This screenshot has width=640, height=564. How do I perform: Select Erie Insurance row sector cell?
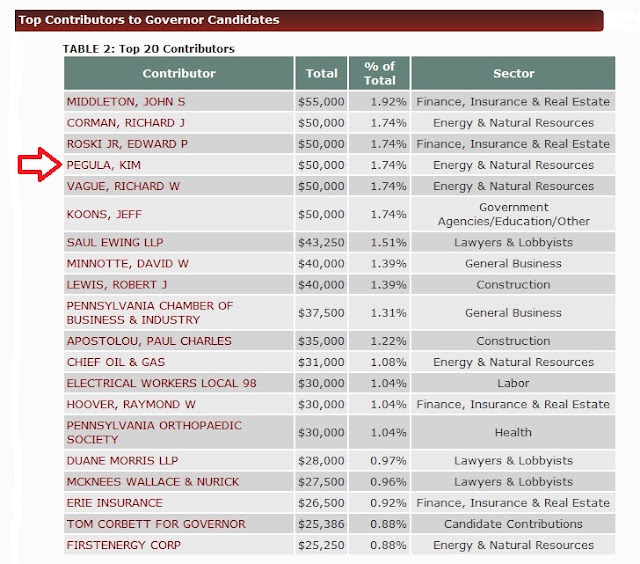[x=513, y=503]
